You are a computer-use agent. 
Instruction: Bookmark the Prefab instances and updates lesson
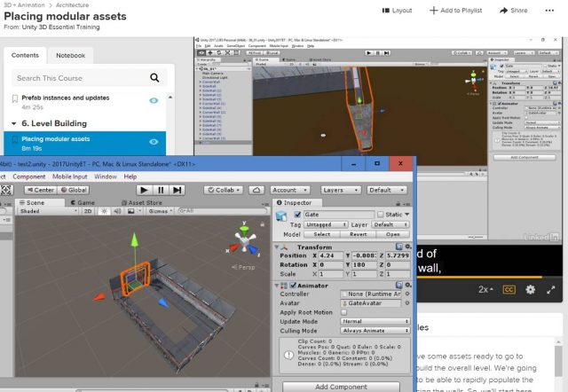pyautogui.click(x=15, y=98)
